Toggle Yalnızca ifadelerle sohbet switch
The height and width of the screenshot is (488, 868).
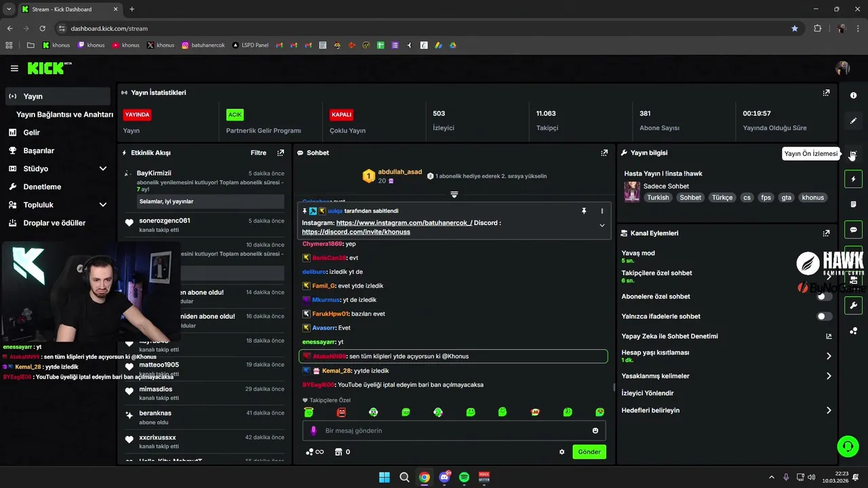click(x=825, y=317)
